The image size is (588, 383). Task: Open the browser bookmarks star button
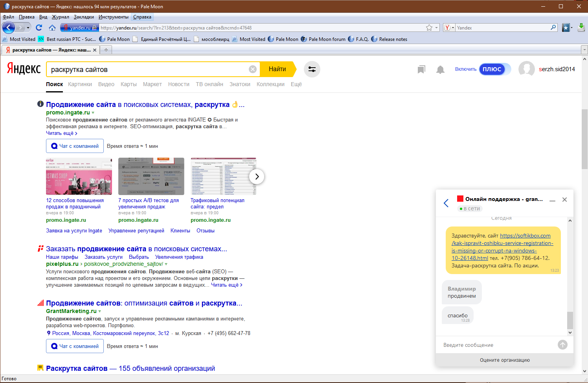pos(566,28)
